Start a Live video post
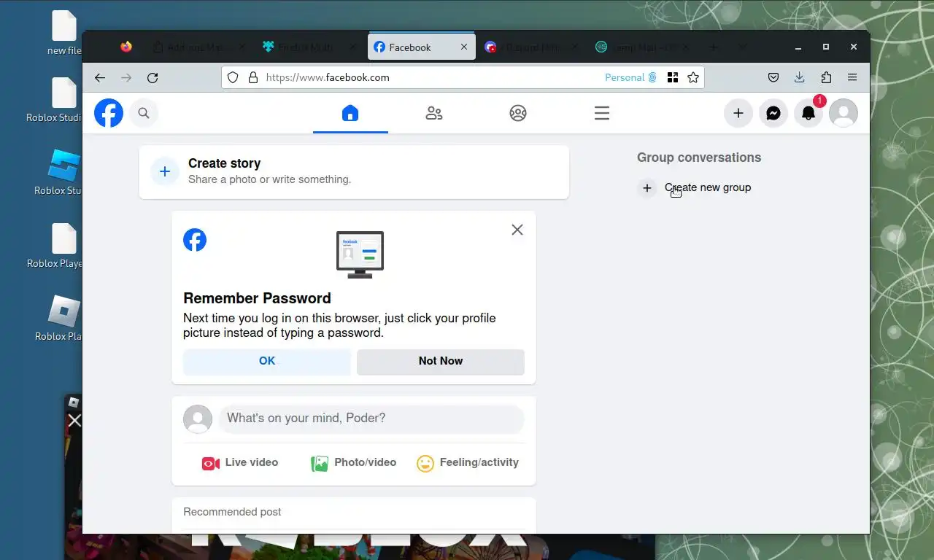Screen dimensions: 934x560 (240, 463)
